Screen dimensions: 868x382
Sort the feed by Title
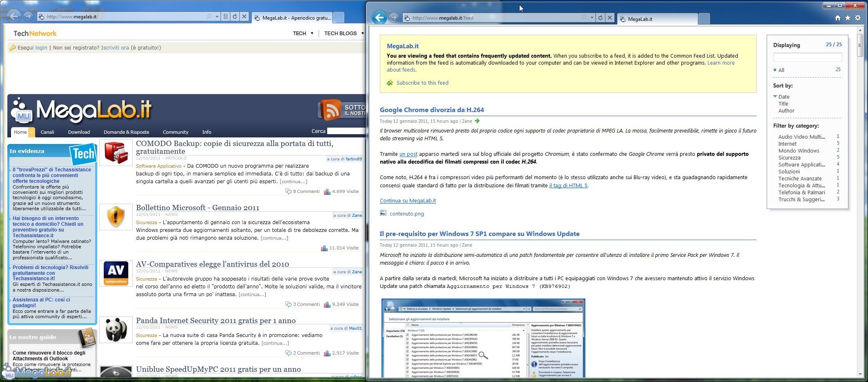click(x=783, y=104)
